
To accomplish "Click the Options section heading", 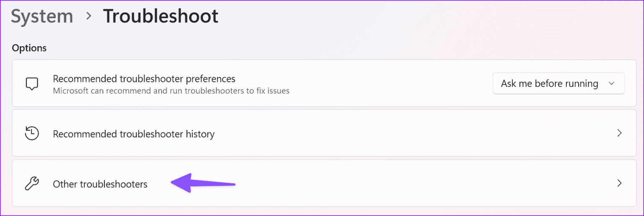I will click(x=29, y=48).
